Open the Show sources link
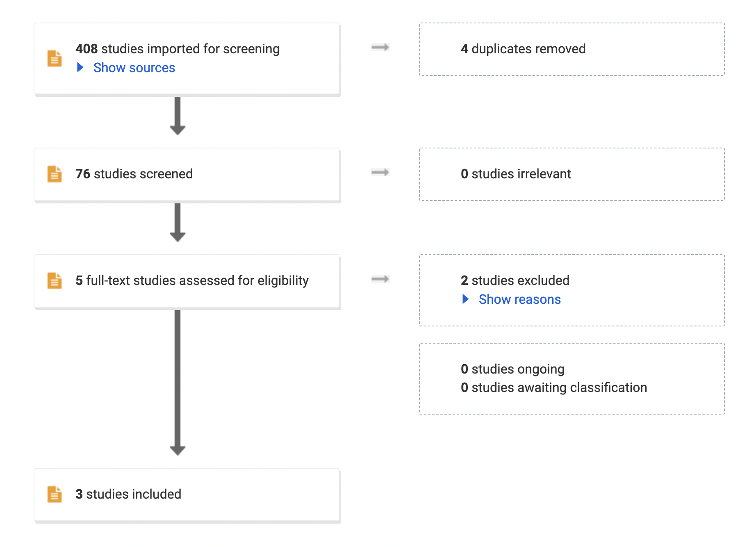The height and width of the screenshot is (547, 756). (134, 68)
